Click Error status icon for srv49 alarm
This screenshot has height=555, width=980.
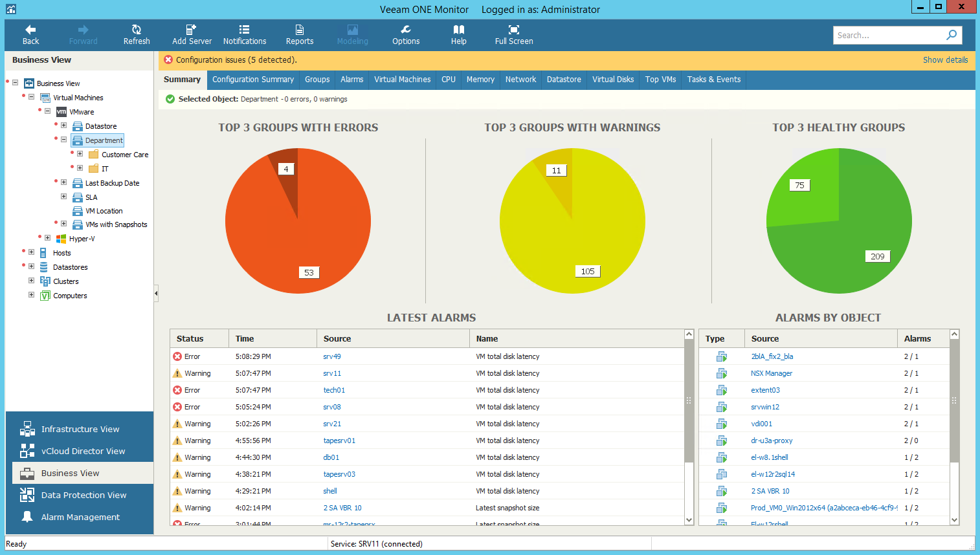click(x=177, y=356)
